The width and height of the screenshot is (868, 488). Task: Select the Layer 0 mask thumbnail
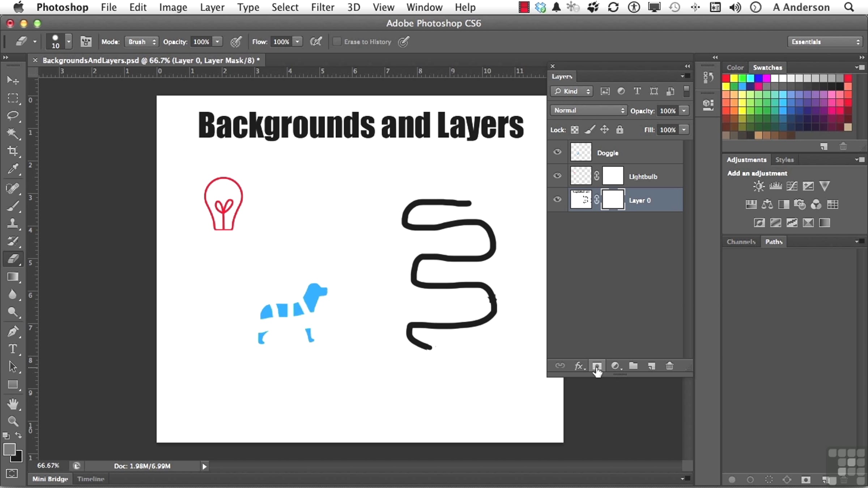coord(613,200)
